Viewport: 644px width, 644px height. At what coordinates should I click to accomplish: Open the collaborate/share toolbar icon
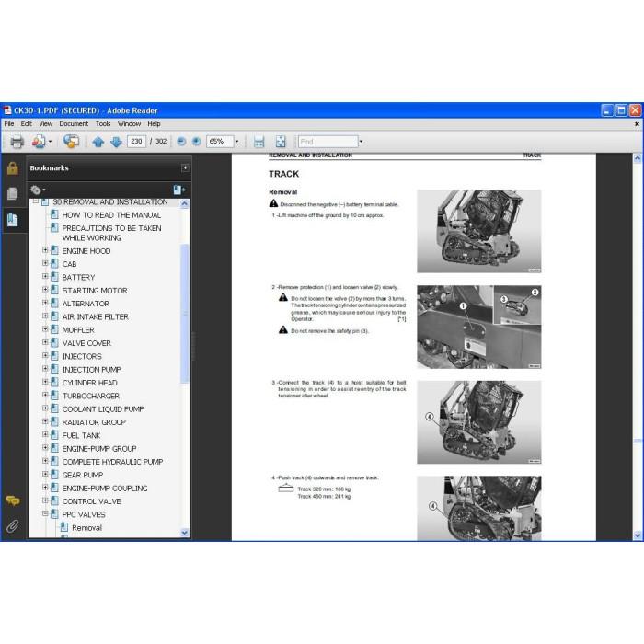click(x=71, y=142)
